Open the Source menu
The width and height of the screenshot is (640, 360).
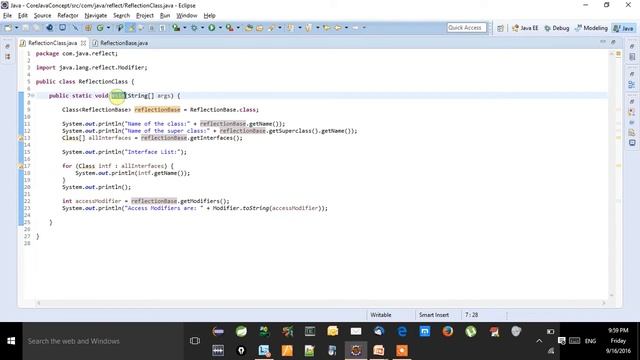tap(42, 16)
